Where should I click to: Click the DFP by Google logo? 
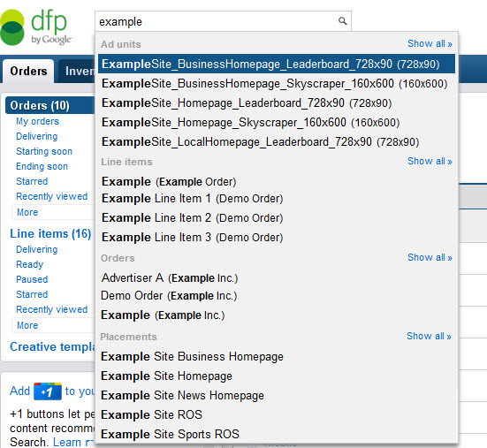coord(36,27)
